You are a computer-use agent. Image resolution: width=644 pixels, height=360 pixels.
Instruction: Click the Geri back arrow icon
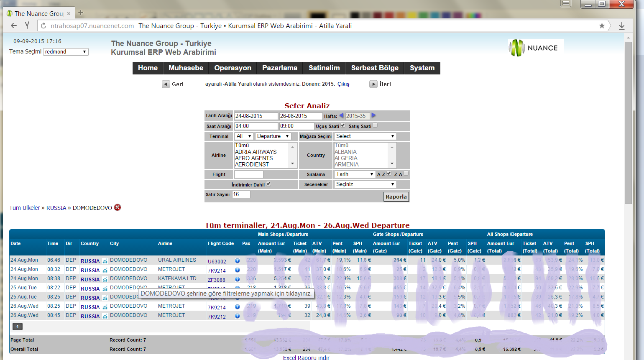tap(166, 84)
